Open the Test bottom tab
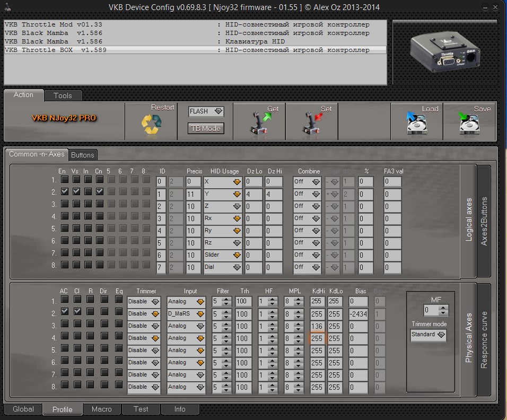Viewport: 507px width, 420px height. click(x=141, y=409)
